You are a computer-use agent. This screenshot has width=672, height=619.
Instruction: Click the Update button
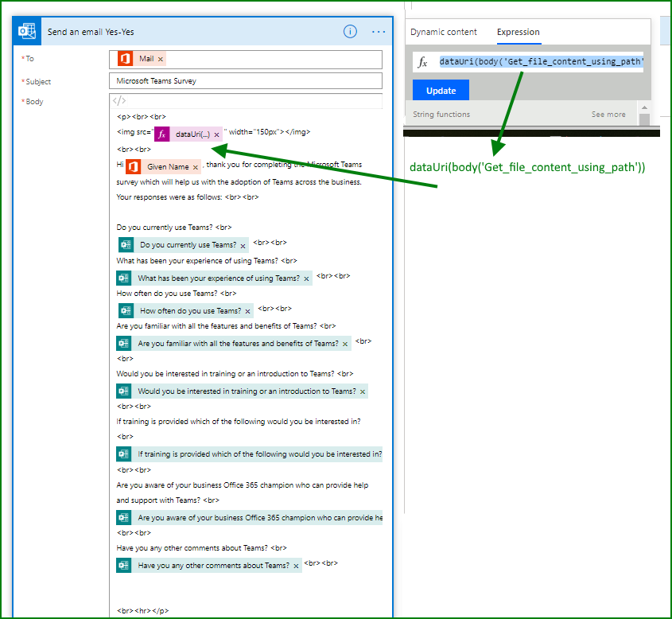click(x=441, y=91)
